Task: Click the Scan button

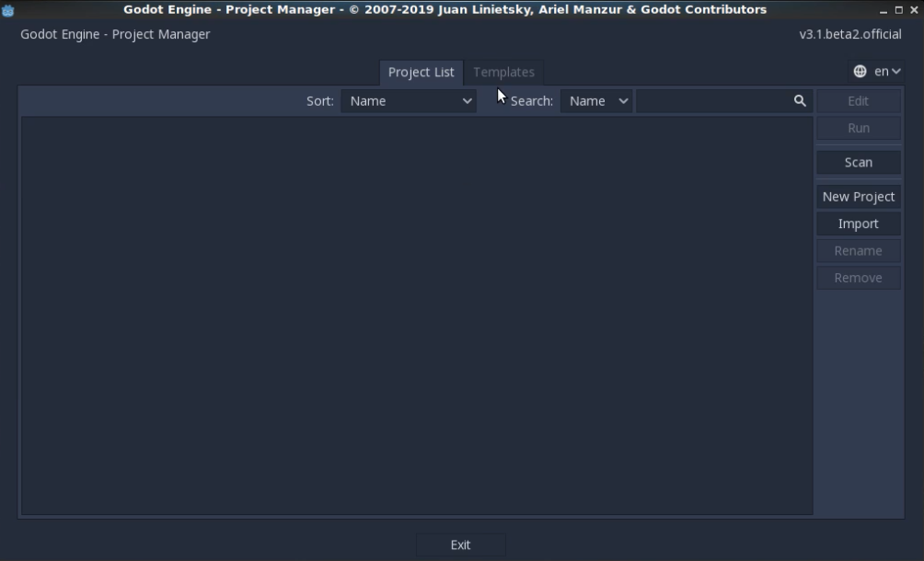Action: pos(858,162)
